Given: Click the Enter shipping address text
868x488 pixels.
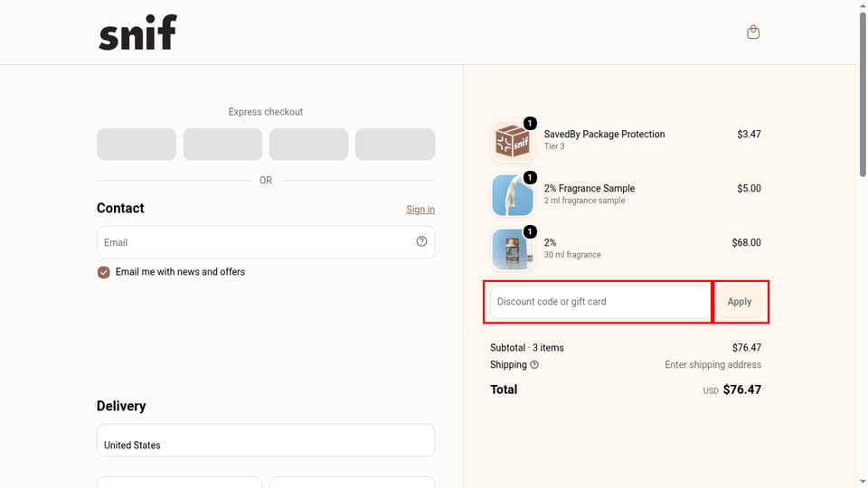Looking at the screenshot, I should click(x=713, y=364).
